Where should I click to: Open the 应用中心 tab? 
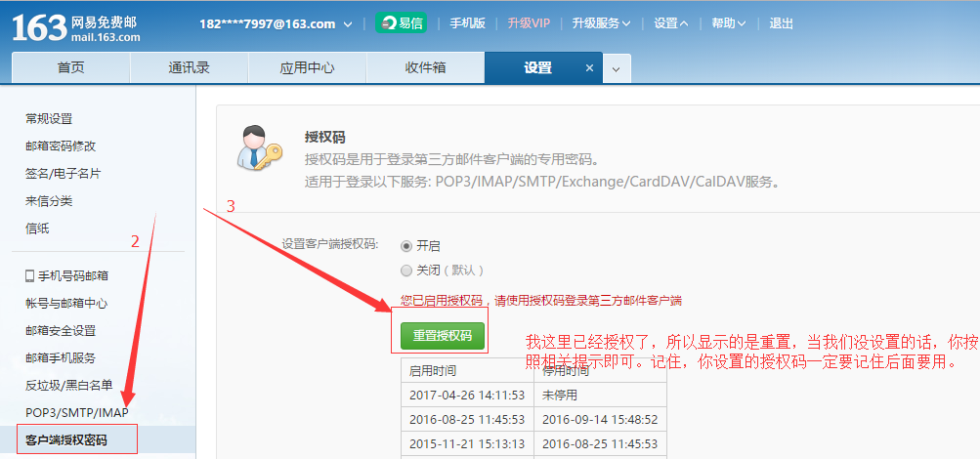click(x=307, y=68)
